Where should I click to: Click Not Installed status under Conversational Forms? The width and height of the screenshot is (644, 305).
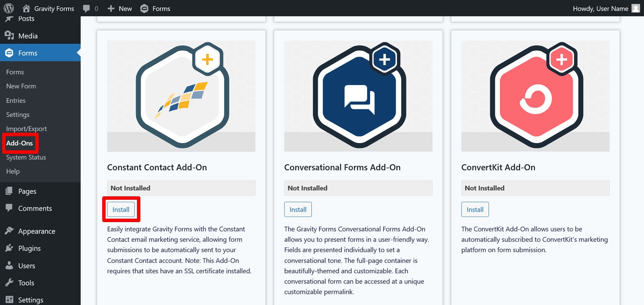click(358, 188)
